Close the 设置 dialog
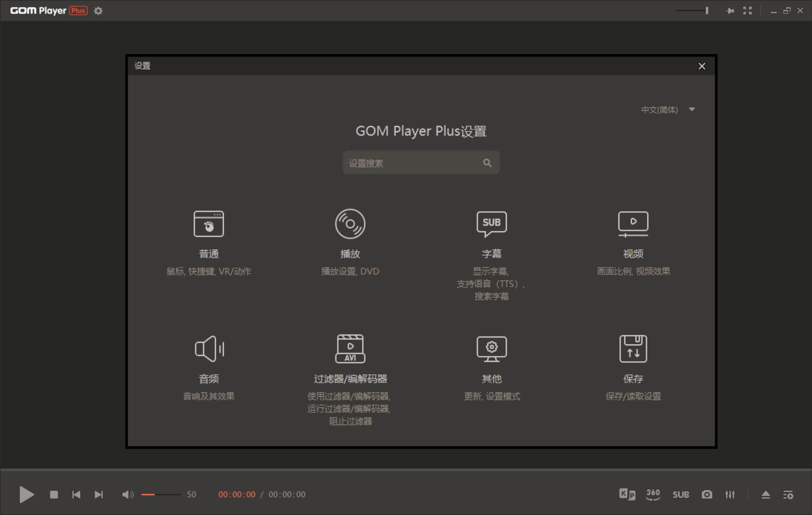Viewport: 812px width, 515px height. (x=701, y=66)
